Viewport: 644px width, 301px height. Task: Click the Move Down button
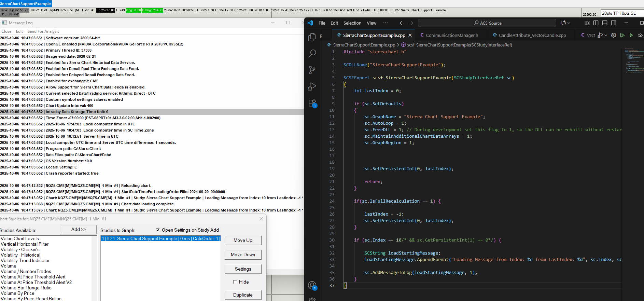[243, 255]
